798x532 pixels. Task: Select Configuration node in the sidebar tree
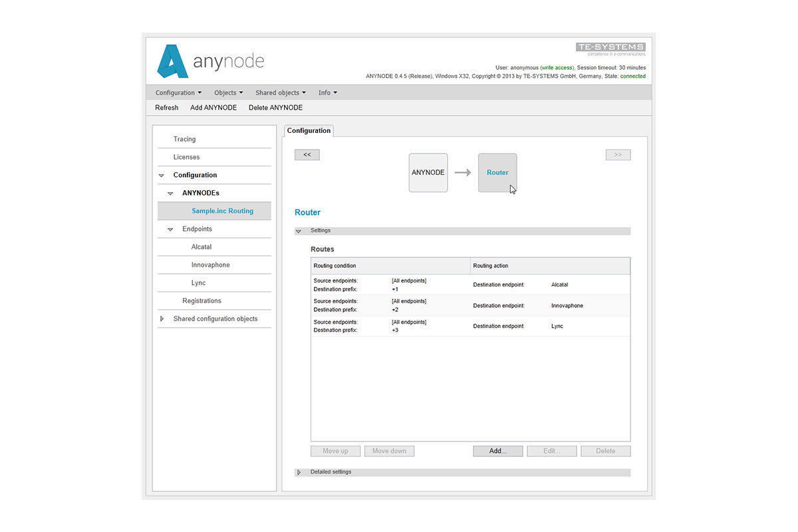(x=195, y=175)
